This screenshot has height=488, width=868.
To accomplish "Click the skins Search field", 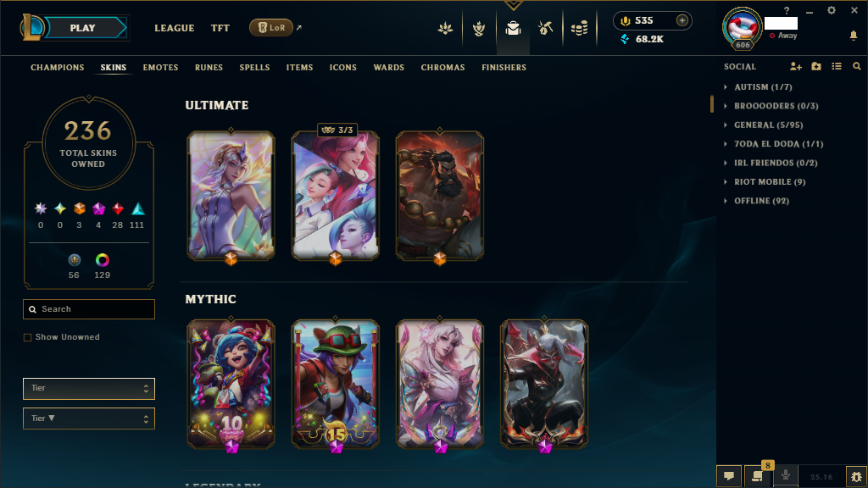I will [x=88, y=309].
